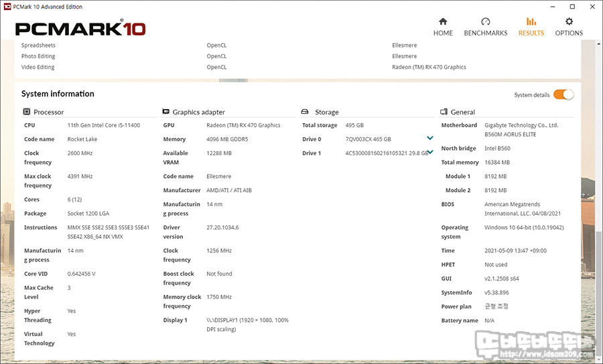
Task: Select clock frequency value '2600 MHz'
Action: (80, 153)
